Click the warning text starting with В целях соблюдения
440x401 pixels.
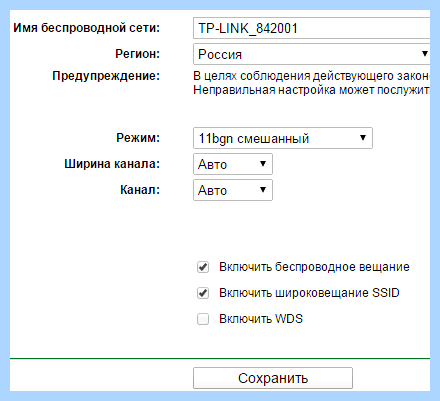point(311,76)
